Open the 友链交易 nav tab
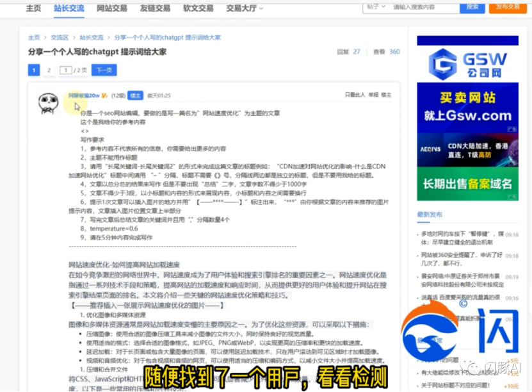 click(155, 8)
